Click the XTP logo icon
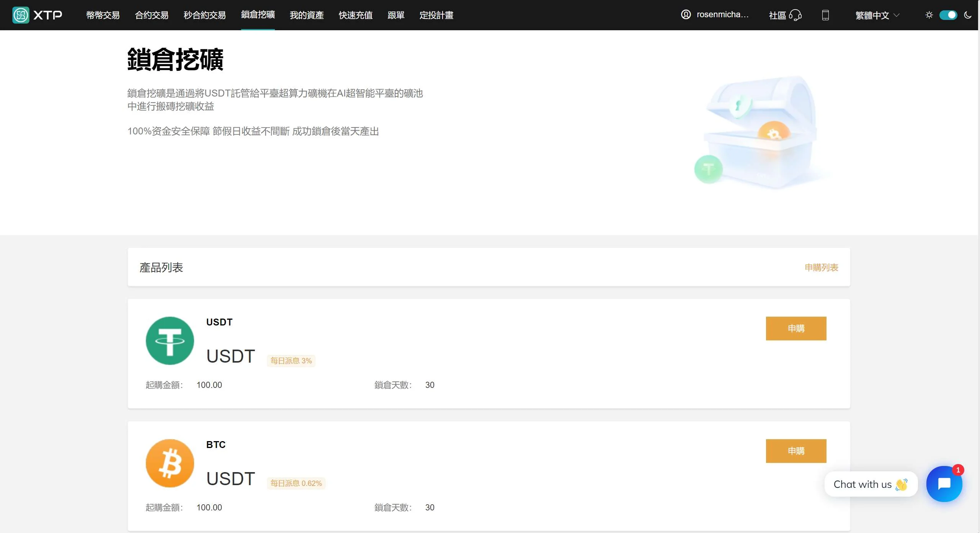 pos(21,15)
